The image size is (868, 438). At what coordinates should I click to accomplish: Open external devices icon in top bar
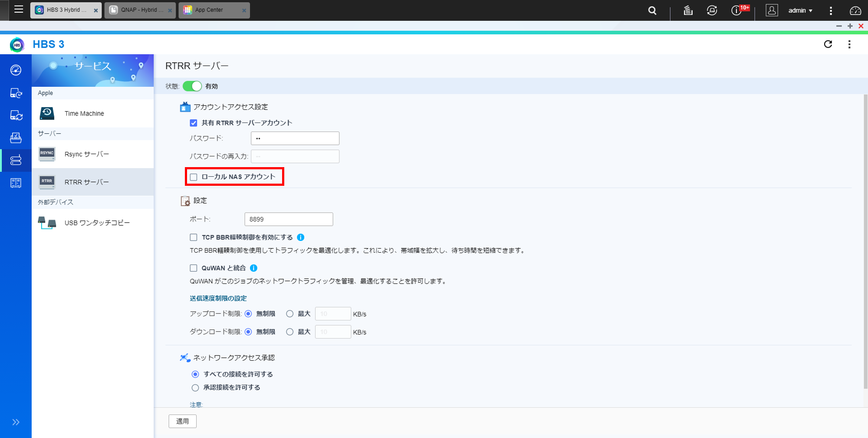point(712,10)
